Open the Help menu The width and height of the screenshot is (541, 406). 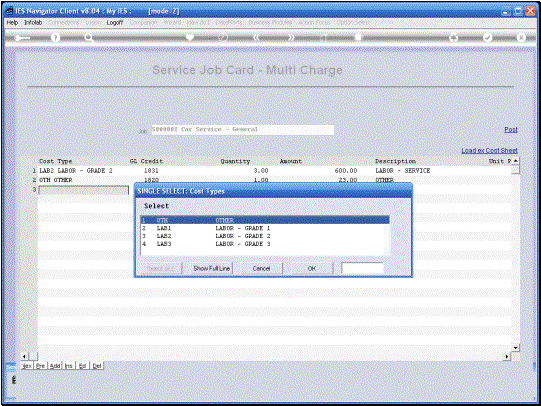pyautogui.click(x=12, y=22)
